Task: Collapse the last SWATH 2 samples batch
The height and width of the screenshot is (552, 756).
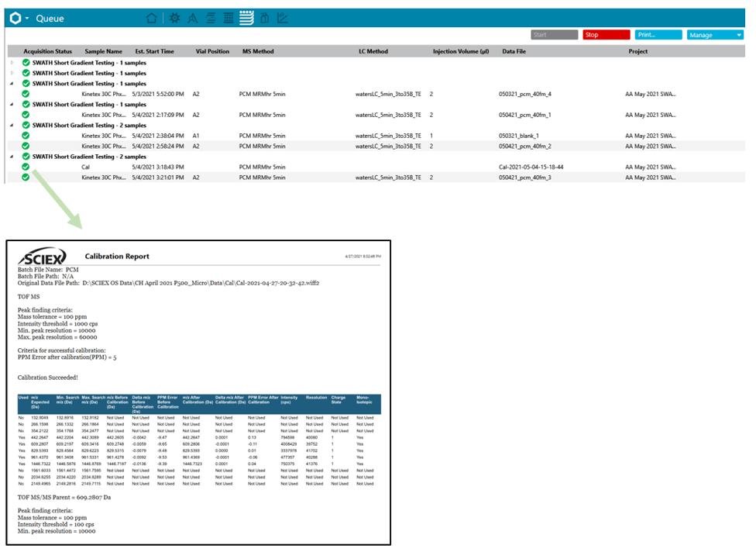Action: pos(12,157)
